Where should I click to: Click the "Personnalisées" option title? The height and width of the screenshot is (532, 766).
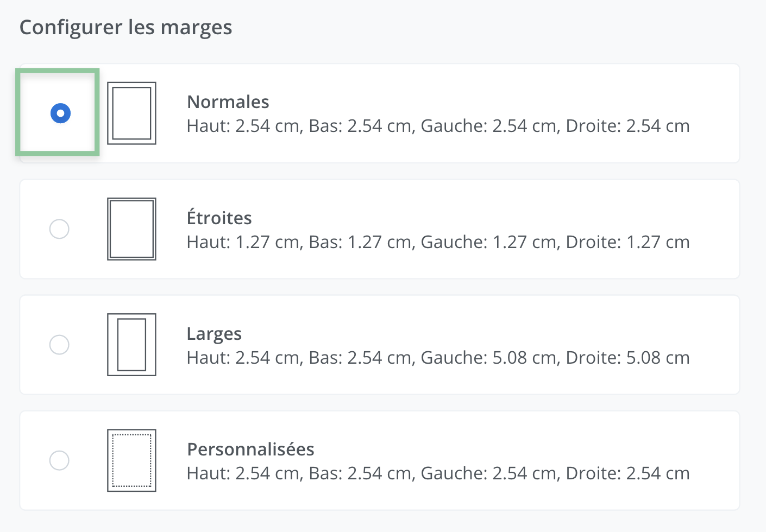[x=250, y=449]
